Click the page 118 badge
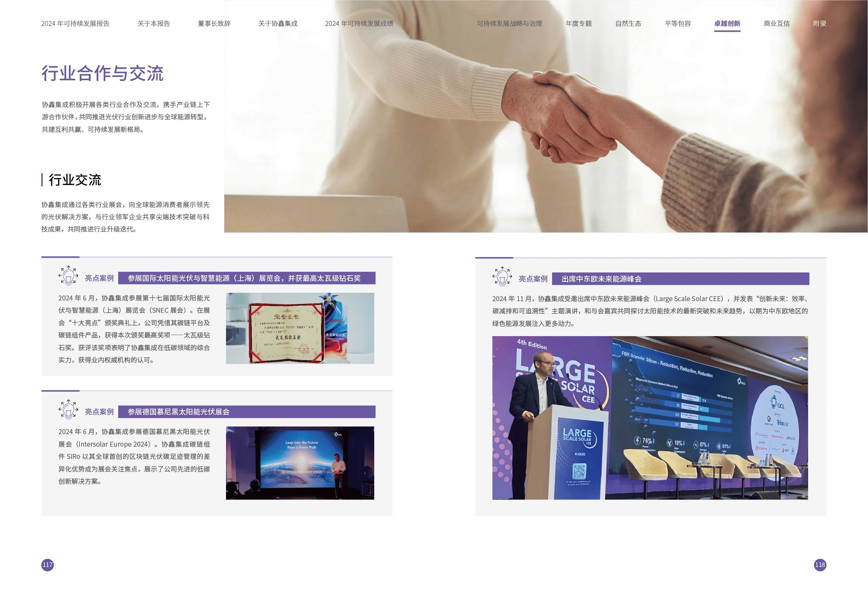Image resolution: width=868 pixels, height=589 pixels. [820, 565]
